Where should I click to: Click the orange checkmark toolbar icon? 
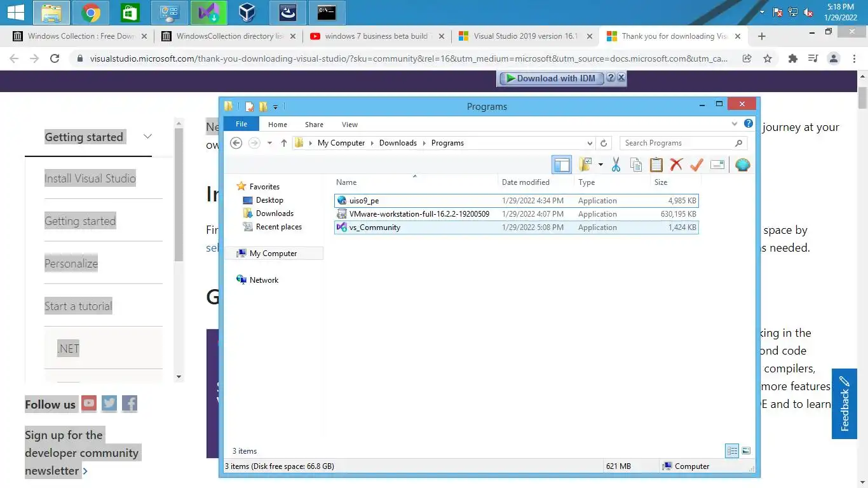[696, 165]
